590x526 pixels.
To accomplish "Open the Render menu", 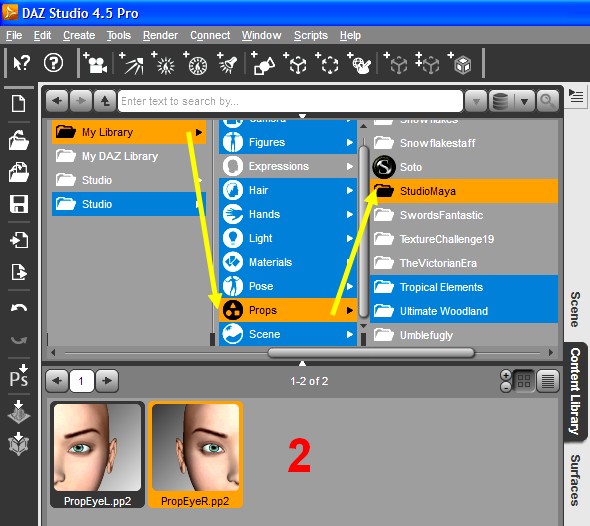I will pos(160,35).
